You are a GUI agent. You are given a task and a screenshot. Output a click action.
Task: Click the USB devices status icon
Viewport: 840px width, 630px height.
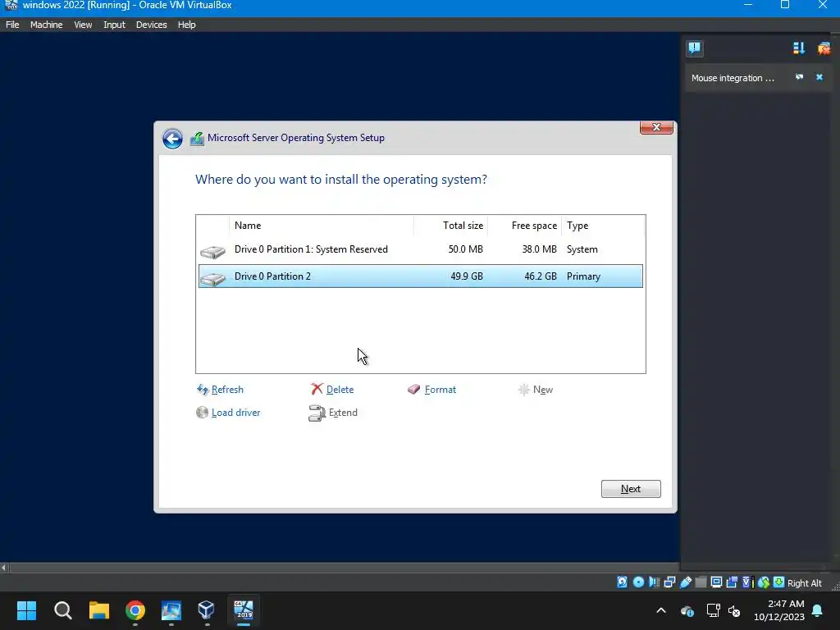[x=685, y=582]
